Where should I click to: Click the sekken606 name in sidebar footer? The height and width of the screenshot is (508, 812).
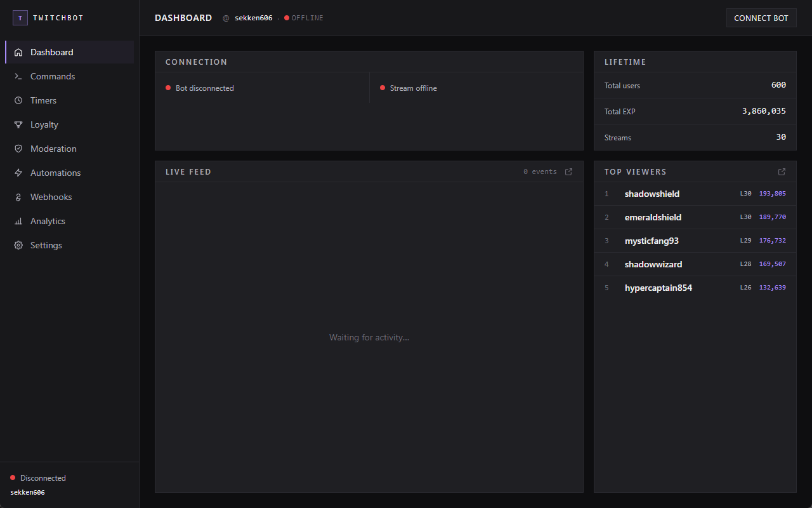27,492
